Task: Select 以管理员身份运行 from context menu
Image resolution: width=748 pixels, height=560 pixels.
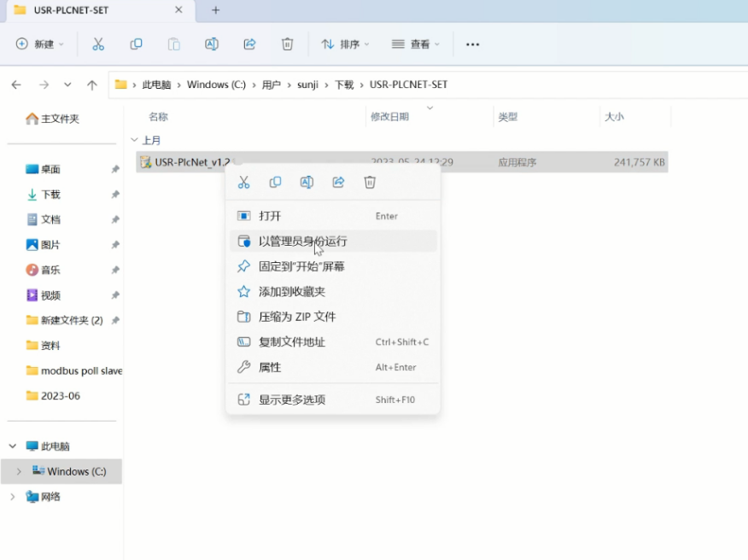Action: (x=303, y=242)
